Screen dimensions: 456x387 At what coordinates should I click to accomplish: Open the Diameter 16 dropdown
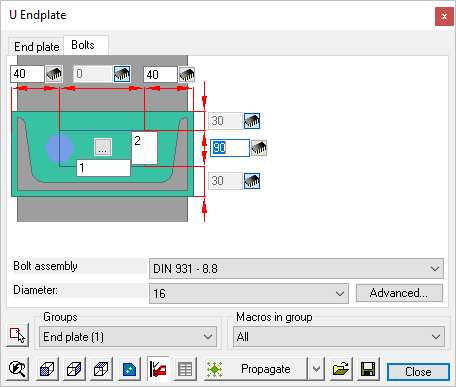tap(249, 293)
